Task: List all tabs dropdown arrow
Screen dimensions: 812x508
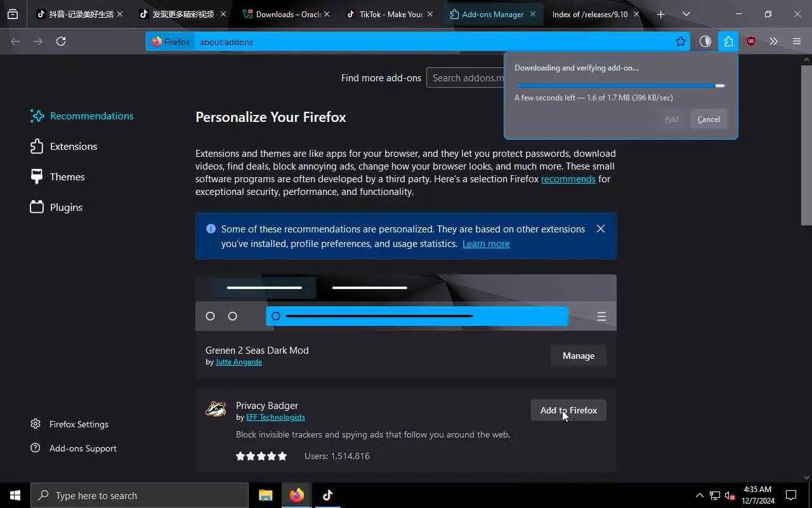Action: [x=686, y=14]
